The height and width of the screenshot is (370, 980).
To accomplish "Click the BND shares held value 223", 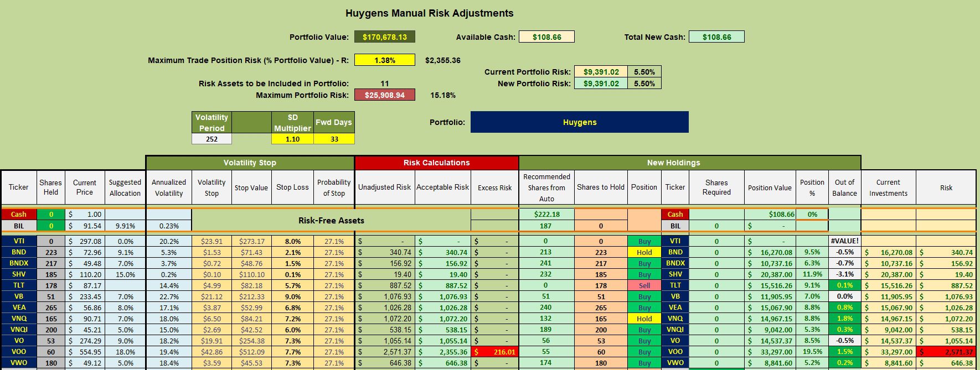I will point(51,252).
